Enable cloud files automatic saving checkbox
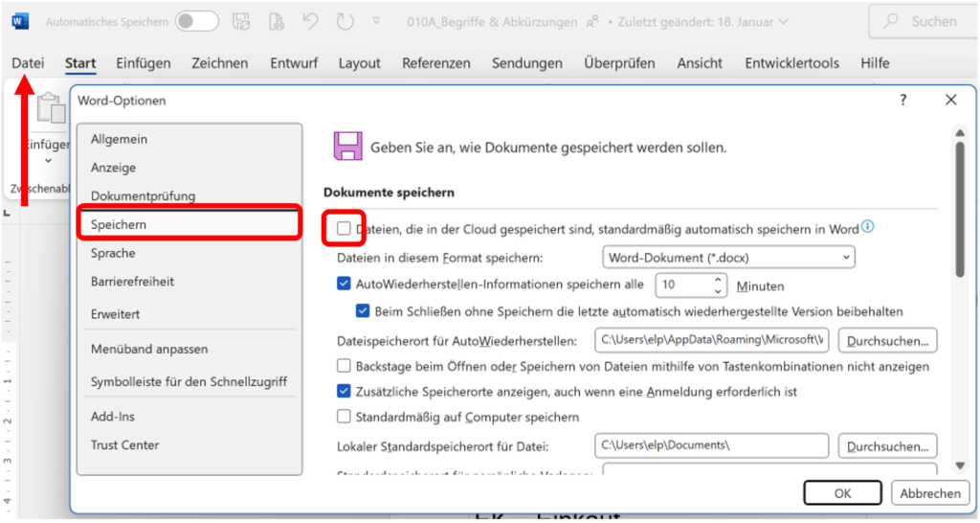Viewport: 980px width, 523px height. (x=344, y=228)
